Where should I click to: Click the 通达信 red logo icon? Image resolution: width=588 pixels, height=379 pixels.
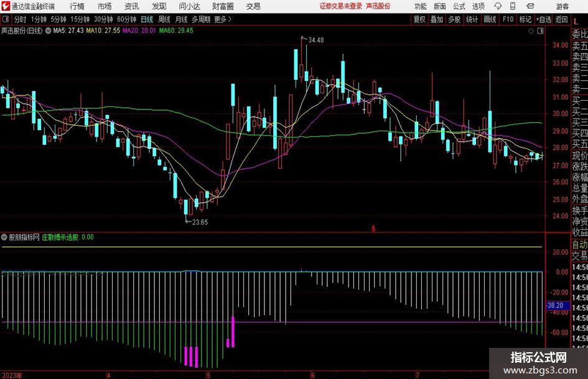click(x=6, y=6)
